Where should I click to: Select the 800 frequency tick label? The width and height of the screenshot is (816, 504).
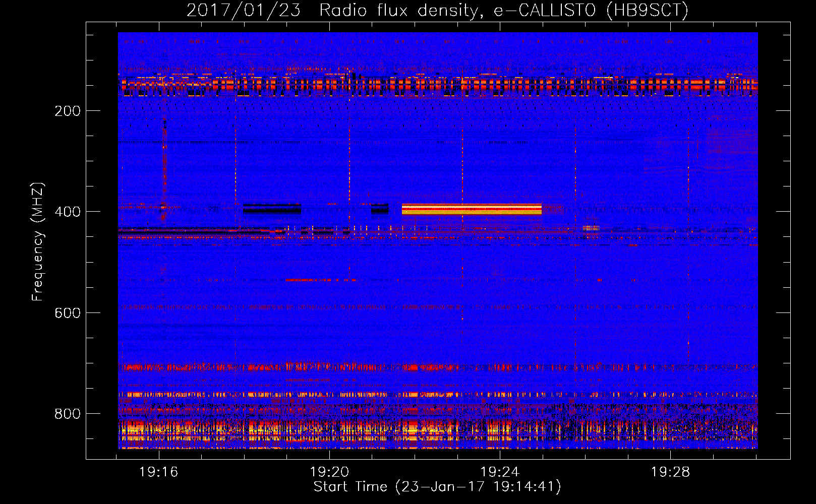click(68, 414)
